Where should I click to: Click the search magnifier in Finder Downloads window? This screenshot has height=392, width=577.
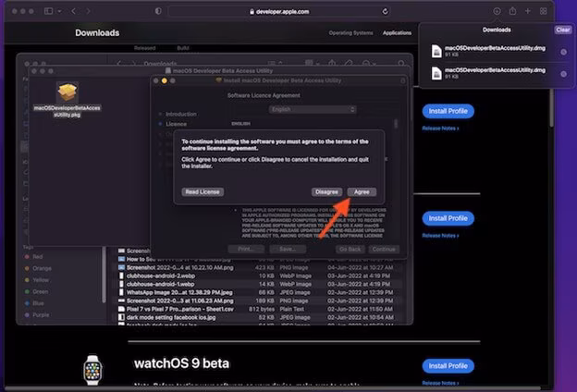pos(401,63)
